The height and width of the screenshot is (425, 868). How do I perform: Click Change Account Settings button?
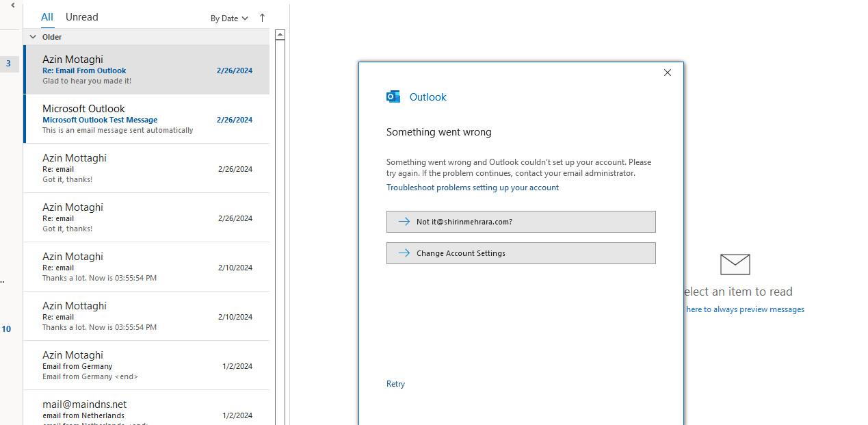click(x=521, y=253)
